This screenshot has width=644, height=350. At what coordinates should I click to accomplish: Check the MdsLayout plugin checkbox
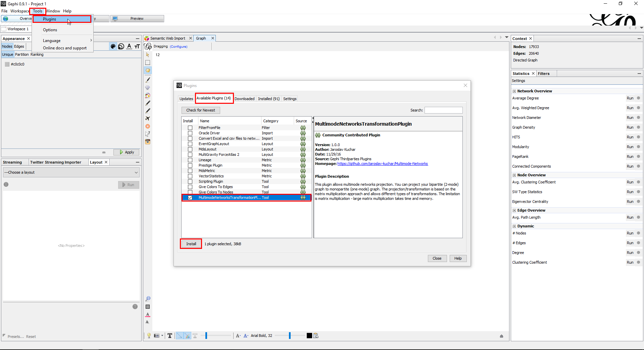tap(190, 149)
